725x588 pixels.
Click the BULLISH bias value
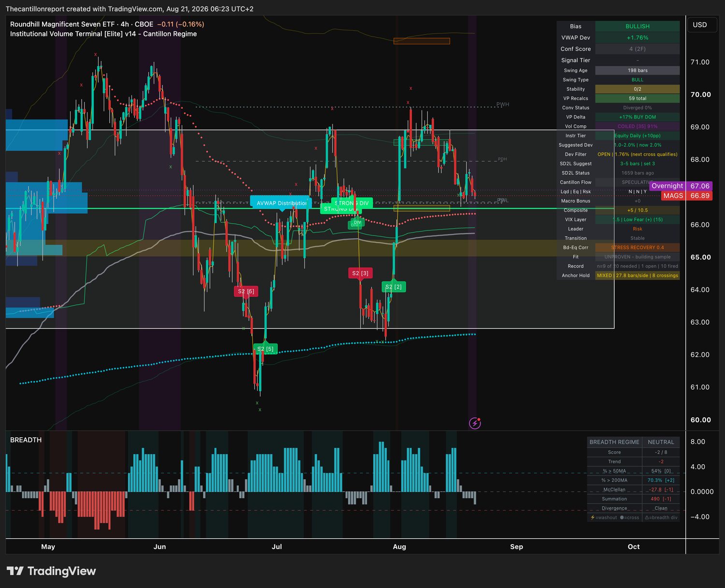638,27
